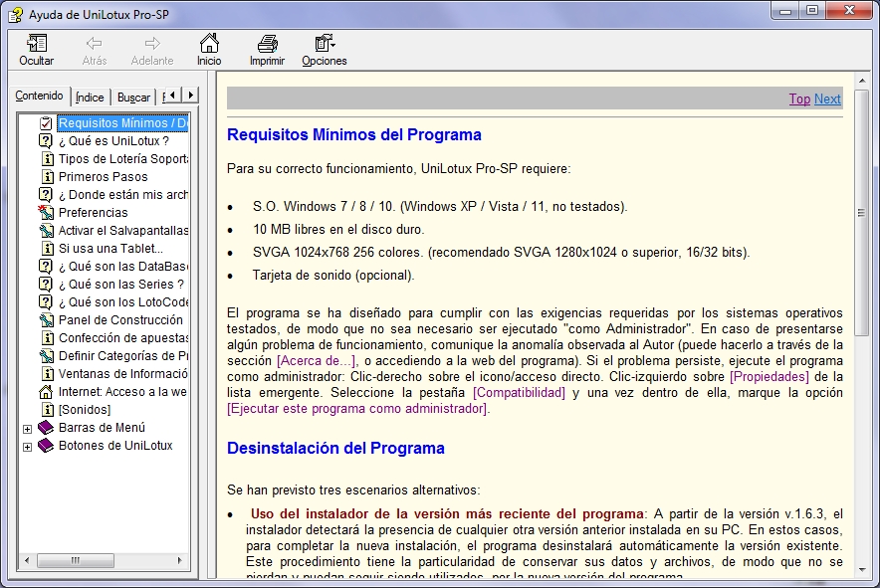Click the Ocultar toolbar icon
Screen dimensions: 880x588
37,44
